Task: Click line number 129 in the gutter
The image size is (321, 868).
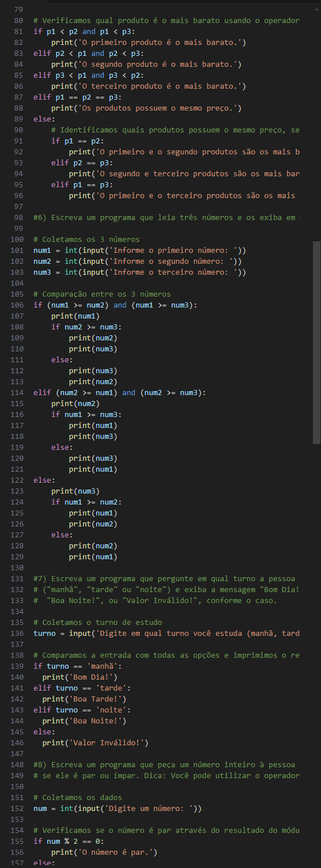Action: coord(17,556)
